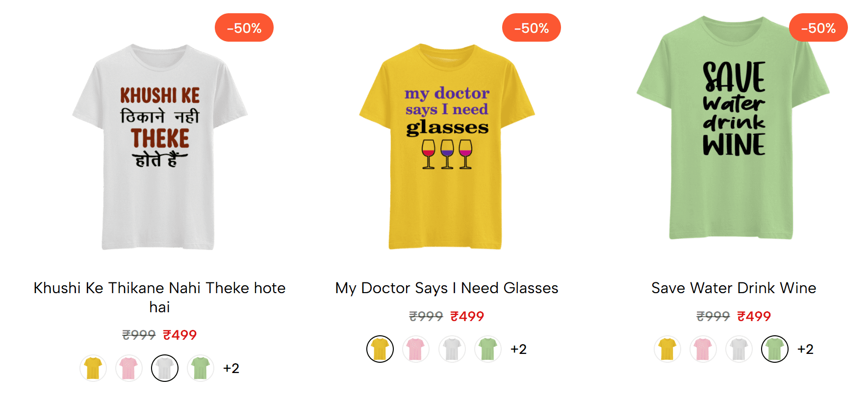The height and width of the screenshot is (400, 868).
Task: Pick the green swatch under Khushi Ke Thikane
Action: pyautogui.click(x=200, y=368)
